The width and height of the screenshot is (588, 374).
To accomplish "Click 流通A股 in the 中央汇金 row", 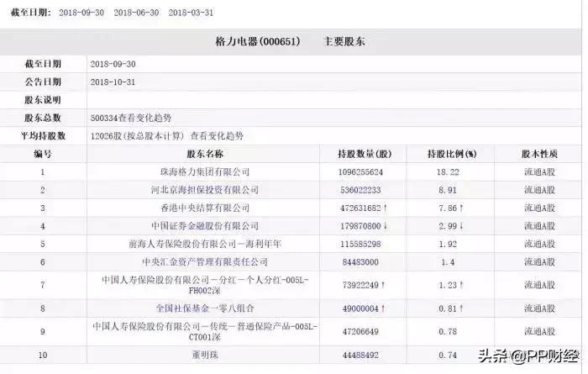I will (539, 262).
